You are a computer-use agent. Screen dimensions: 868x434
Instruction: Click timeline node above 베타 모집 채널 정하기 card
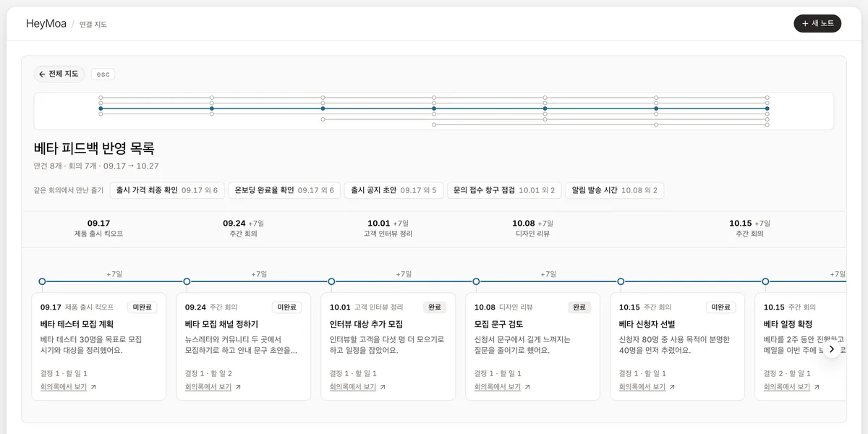[187, 281]
